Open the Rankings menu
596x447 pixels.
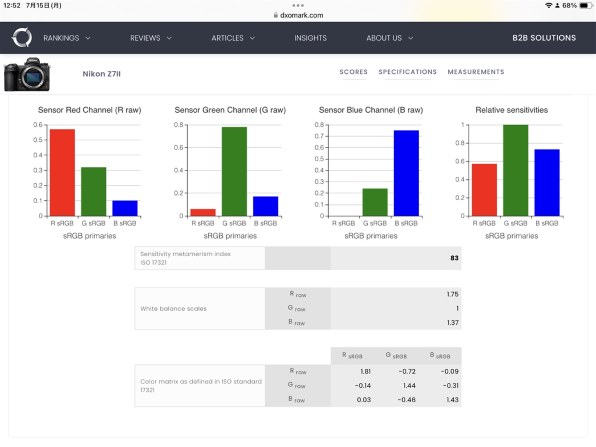click(x=61, y=38)
